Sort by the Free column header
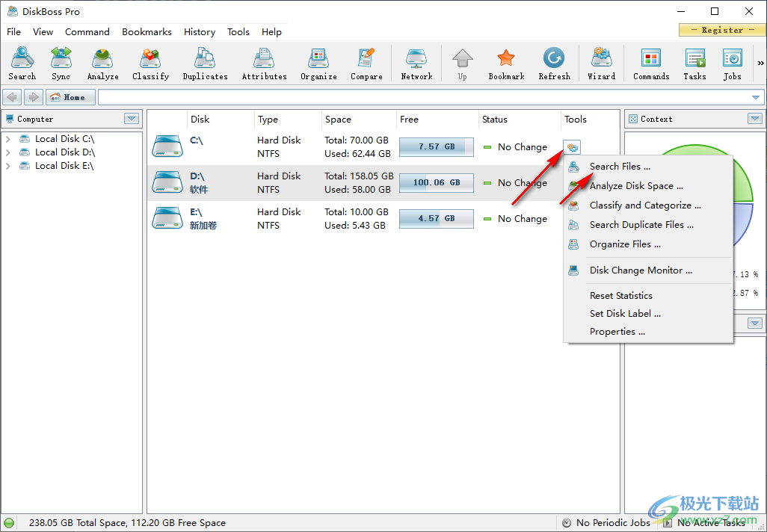The height and width of the screenshot is (532, 767). tap(437, 120)
